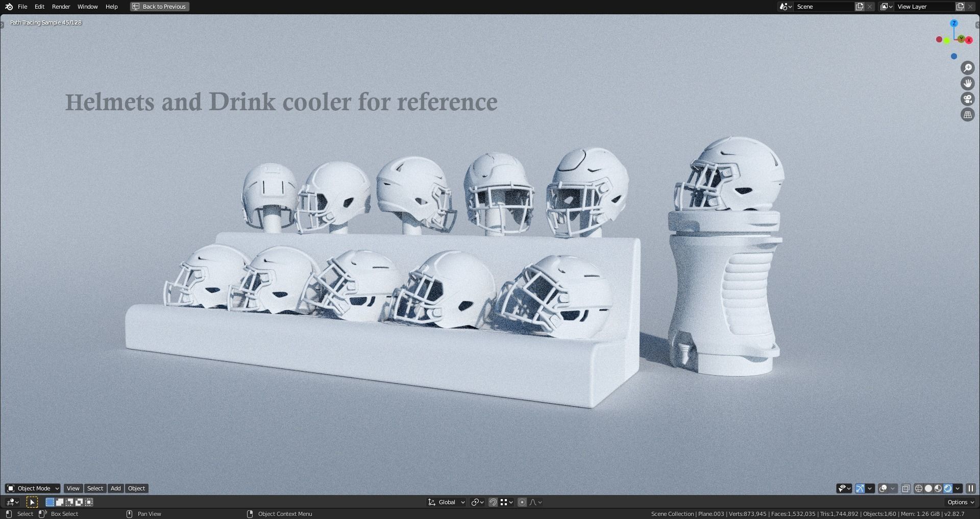Select the Select Box tool icon
The height and width of the screenshot is (519, 980).
[32, 502]
